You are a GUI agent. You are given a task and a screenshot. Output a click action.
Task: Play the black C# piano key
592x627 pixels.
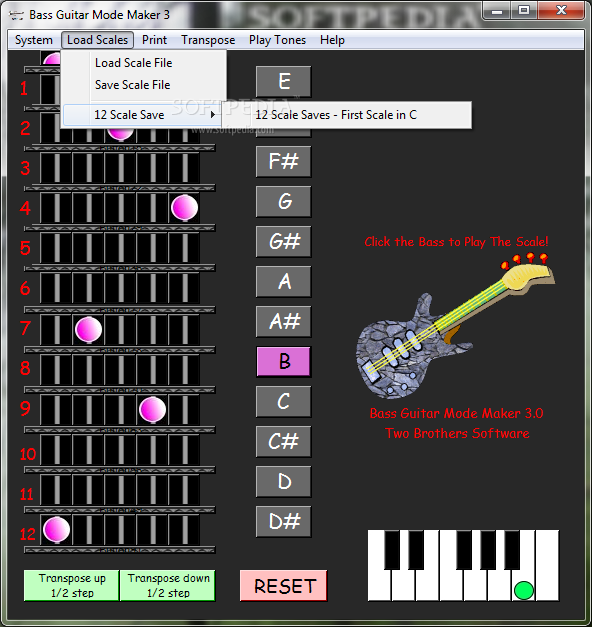[392, 550]
